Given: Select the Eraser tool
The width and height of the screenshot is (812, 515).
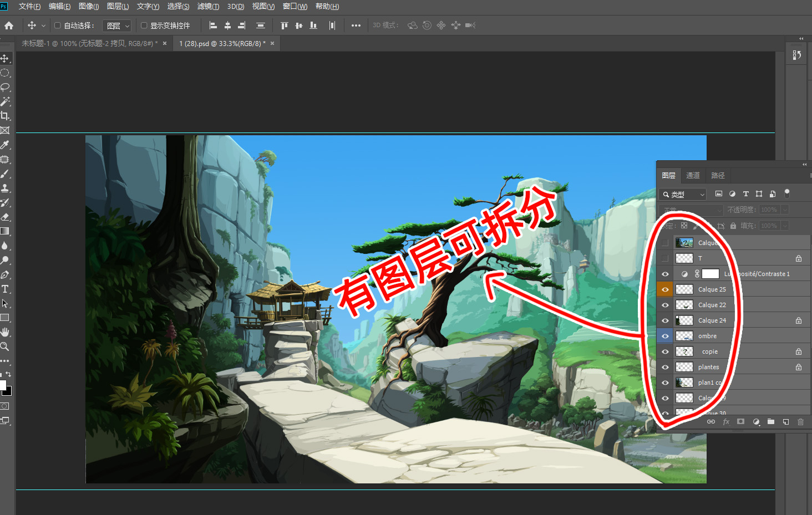Looking at the screenshot, I should (4, 217).
